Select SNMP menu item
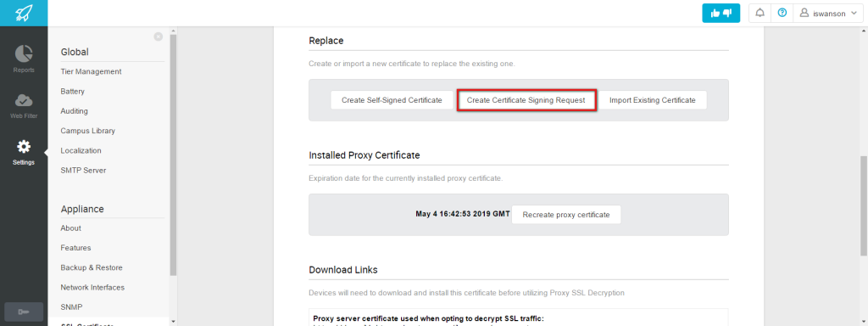This screenshot has width=868, height=326. pos(71,306)
